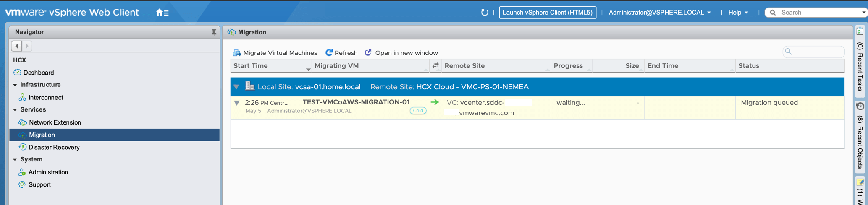
Task: Launch vSphere Client (HTML5)
Action: coord(547,13)
